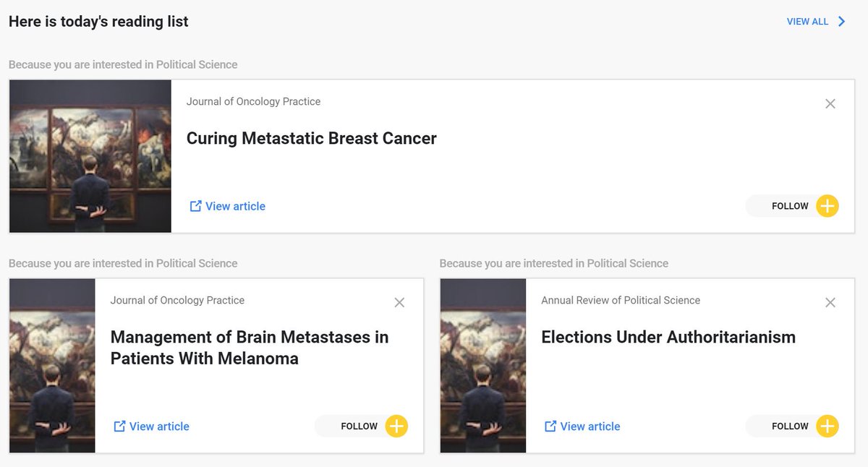Open View article link for Melanoma article
Image resolution: width=868 pixels, height=467 pixels.
coord(159,427)
